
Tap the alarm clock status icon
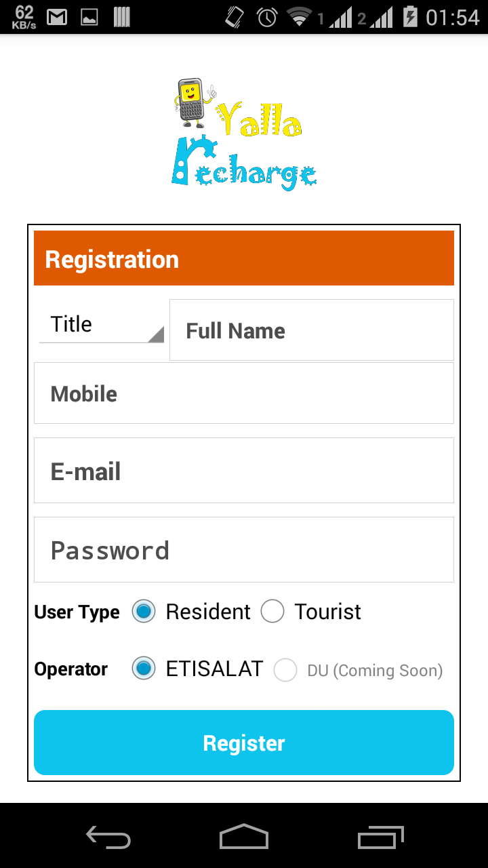pos(267,17)
